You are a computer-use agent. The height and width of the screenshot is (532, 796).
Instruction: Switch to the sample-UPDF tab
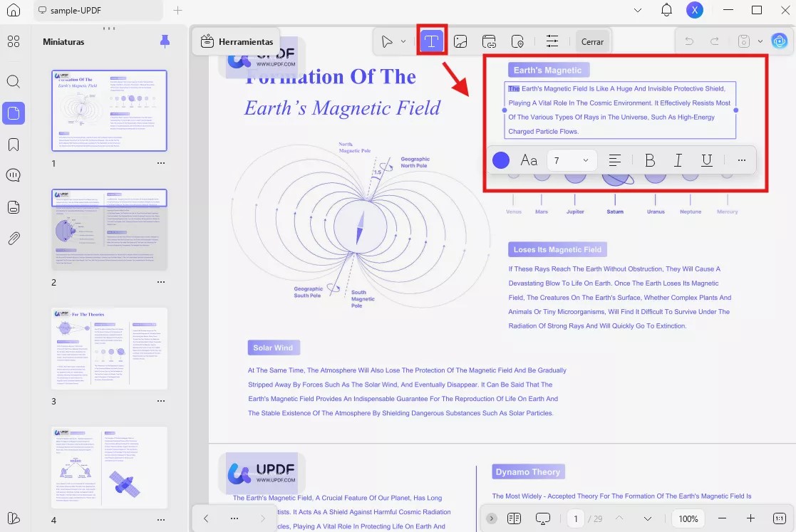tap(98, 10)
